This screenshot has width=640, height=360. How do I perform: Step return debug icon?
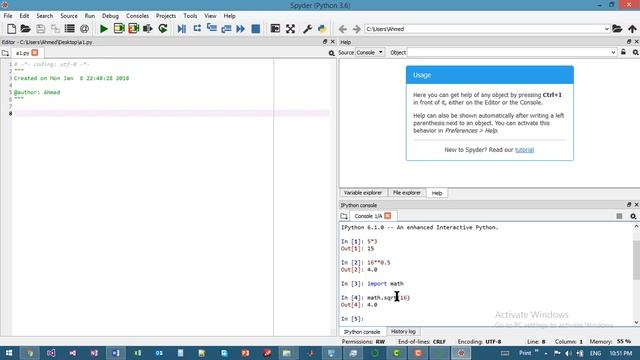click(226, 29)
